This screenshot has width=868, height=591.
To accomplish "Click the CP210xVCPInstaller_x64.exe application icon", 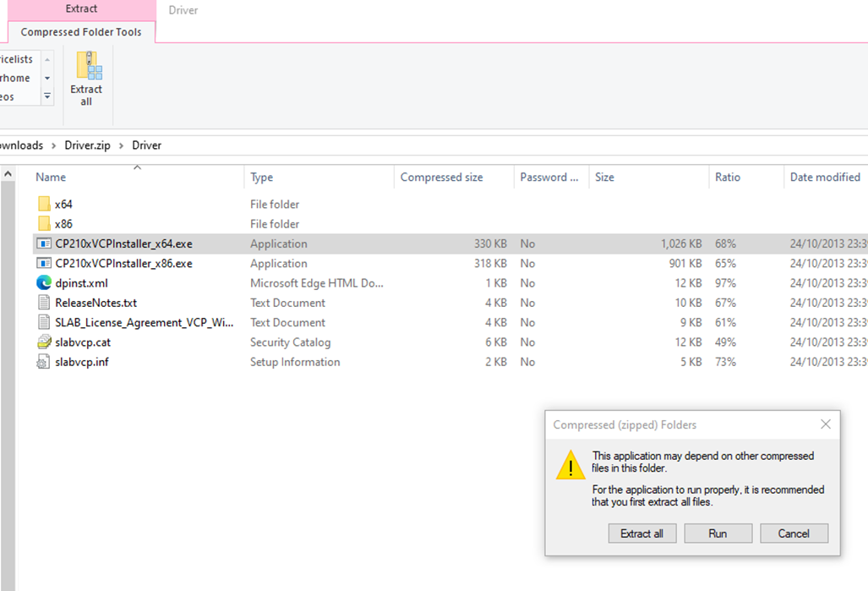I will pyautogui.click(x=44, y=244).
